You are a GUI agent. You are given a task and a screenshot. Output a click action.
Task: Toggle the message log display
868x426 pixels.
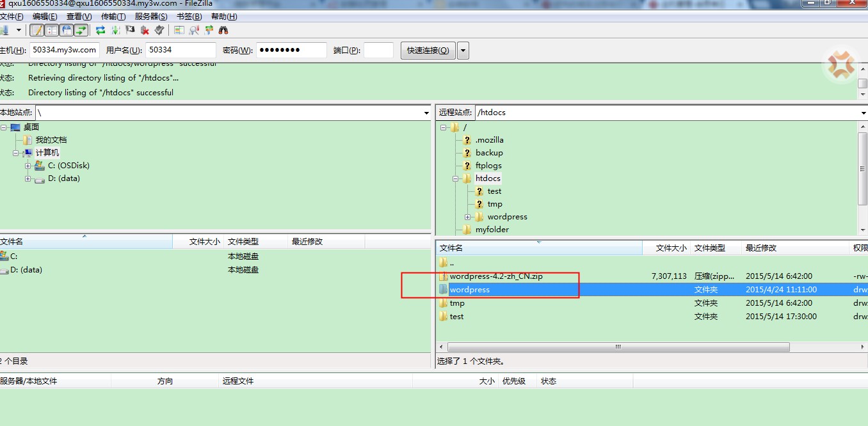coord(37,30)
